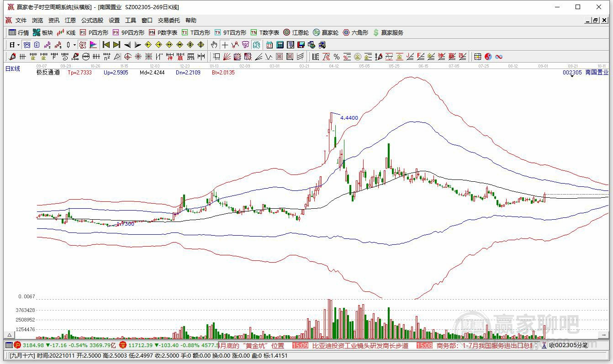Image resolution: width=613 pixels, height=364 pixels.
Task: Jump to first bar icon
Action: [106, 45]
